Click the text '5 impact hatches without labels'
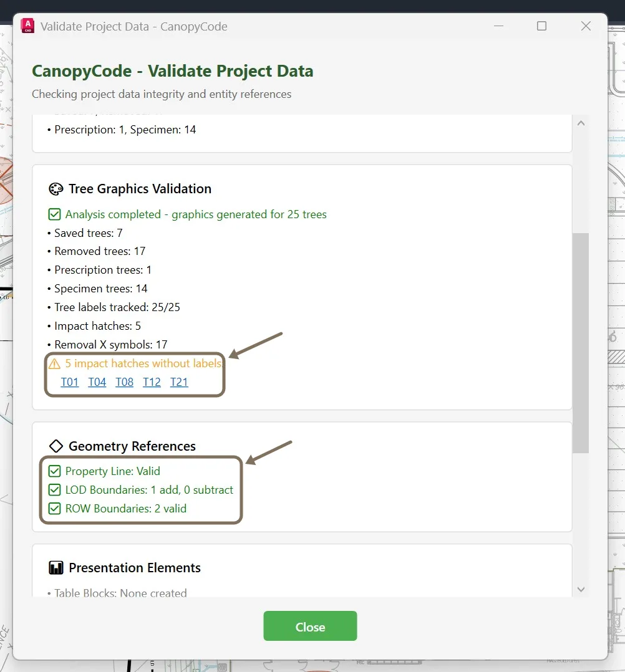 [143, 363]
